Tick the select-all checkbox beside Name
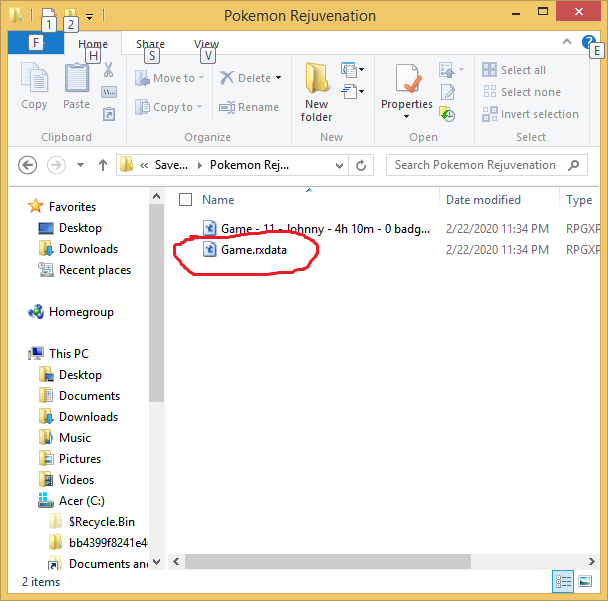The height and width of the screenshot is (601, 608). pyautogui.click(x=185, y=200)
